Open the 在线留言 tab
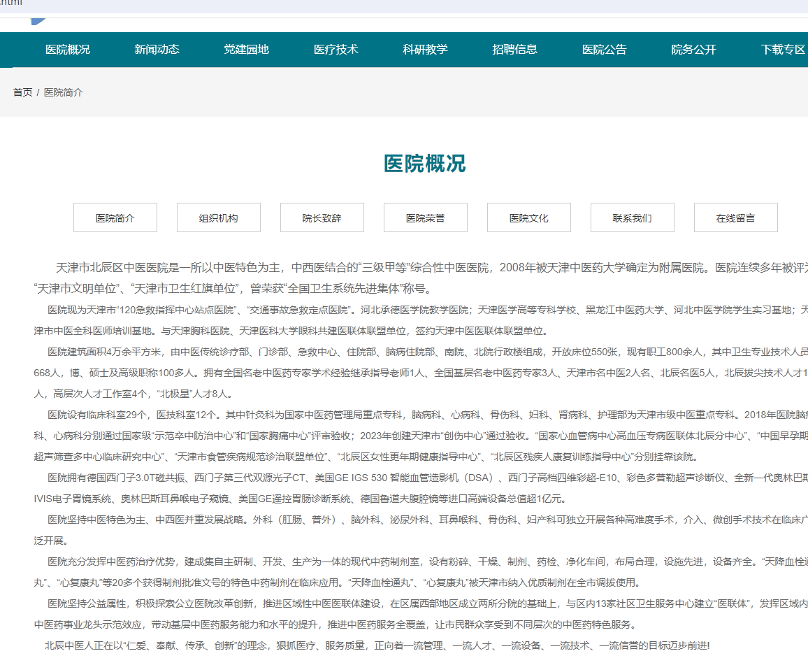Viewport: 808px width, 672px height. pyautogui.click(x=736, y=217)
